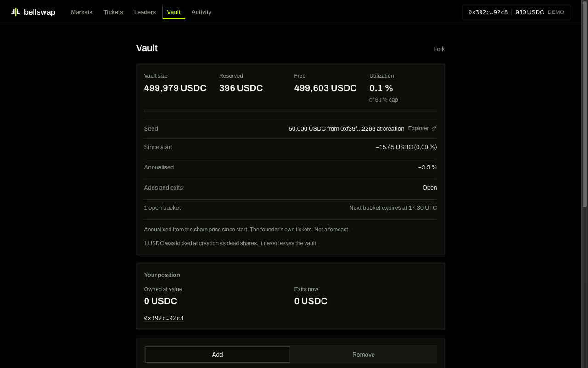Open the Explorer link icon in Seed row
This screenshot has width=588, height=368.
434,128
